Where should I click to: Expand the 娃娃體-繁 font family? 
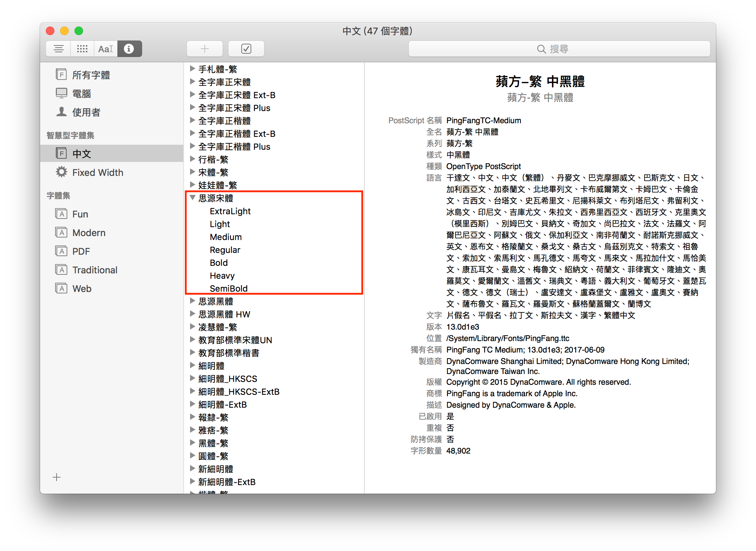193,185
